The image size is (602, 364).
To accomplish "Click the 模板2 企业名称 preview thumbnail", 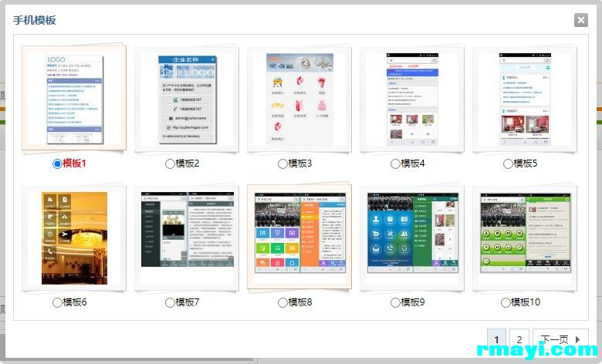I will (x=188, y=99).
